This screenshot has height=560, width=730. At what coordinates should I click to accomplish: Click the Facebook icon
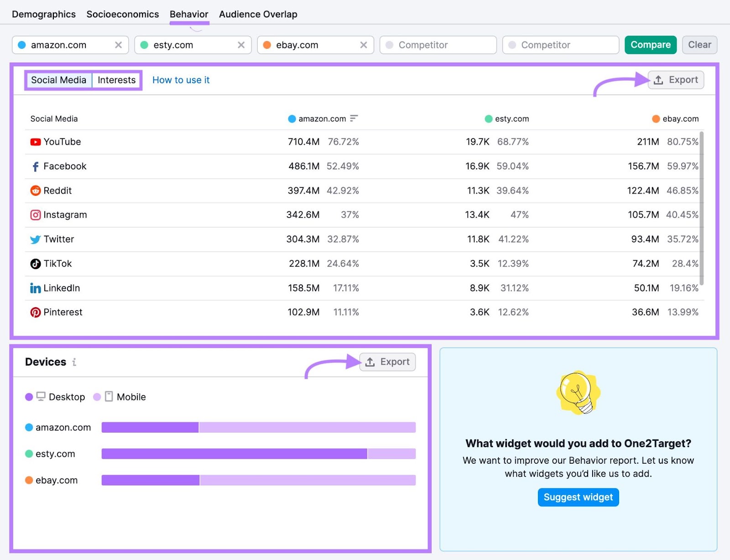click(35, 166)
